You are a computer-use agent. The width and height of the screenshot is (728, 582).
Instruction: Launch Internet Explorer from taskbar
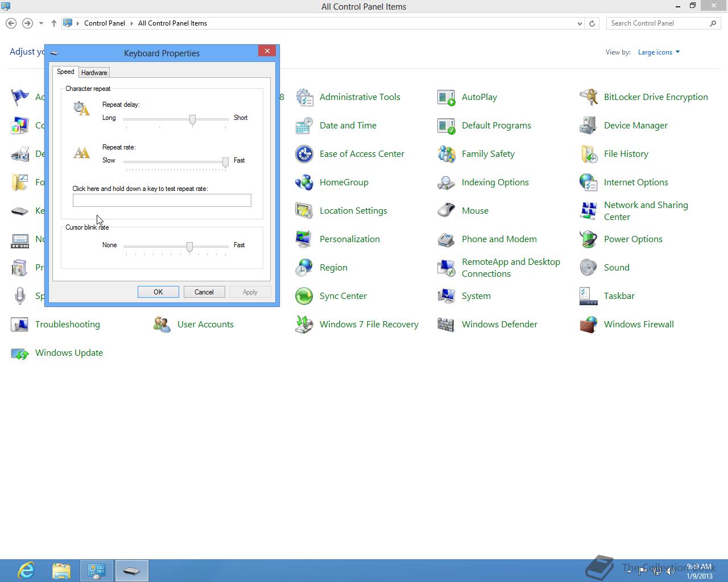(x=26, y=571)
